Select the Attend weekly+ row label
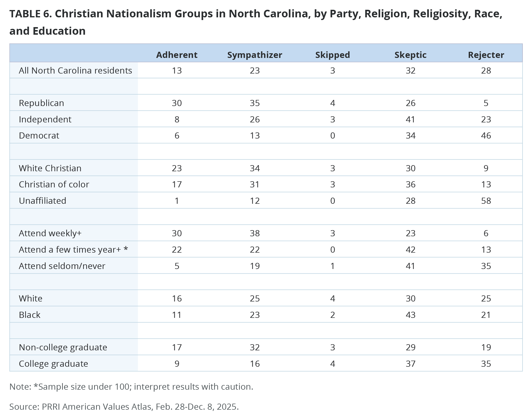The height and width of the screenshot is (419, 532). point(50,233)
